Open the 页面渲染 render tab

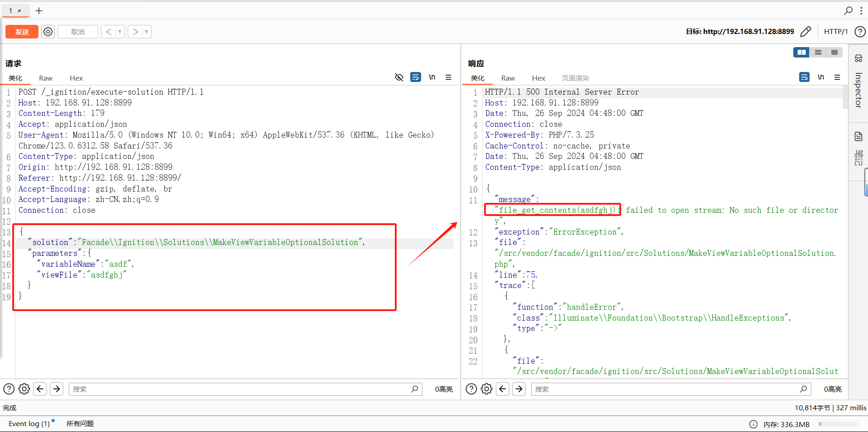[x=575, y=78]
